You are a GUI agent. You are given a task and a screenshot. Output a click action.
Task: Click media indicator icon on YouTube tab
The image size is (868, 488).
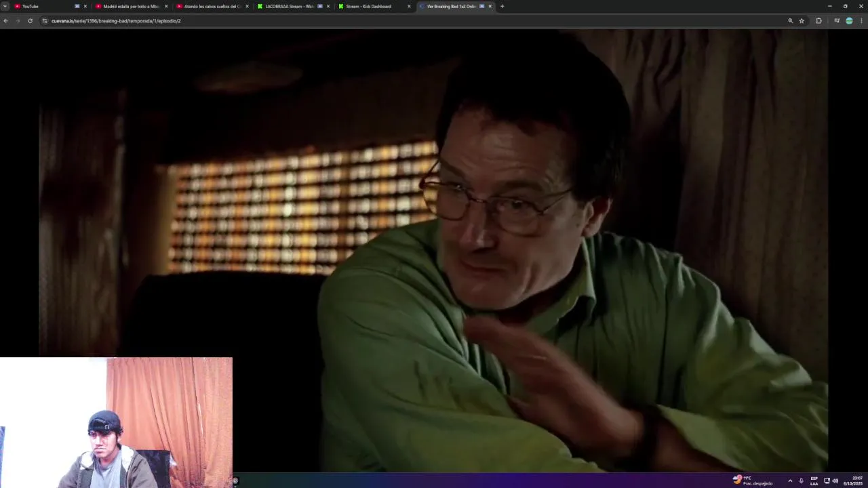[x=77, y=6]
